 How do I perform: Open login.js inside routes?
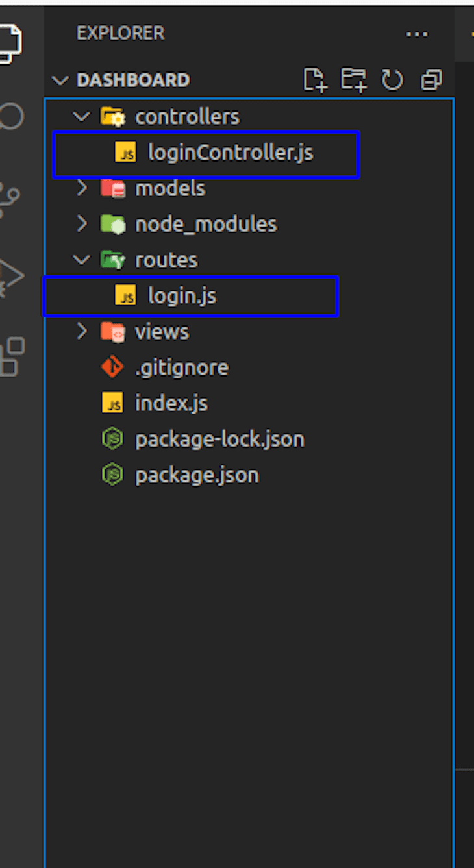pyautogui.click(x=182, y=295)
